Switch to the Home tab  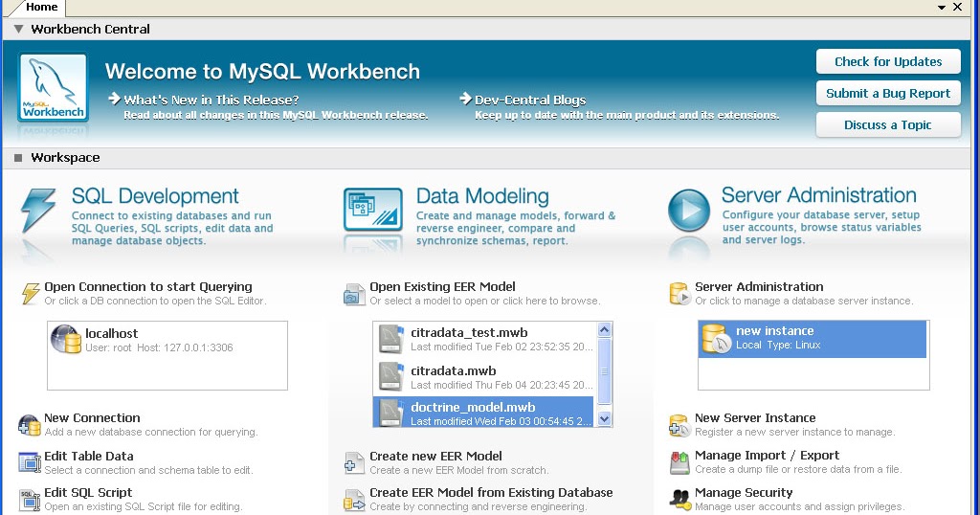pyautogui.click(x=41, y=7)
